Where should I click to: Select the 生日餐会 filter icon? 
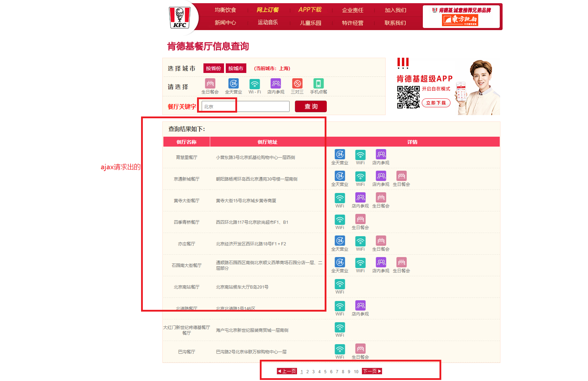pyautogui.click(x=210, y=84)
